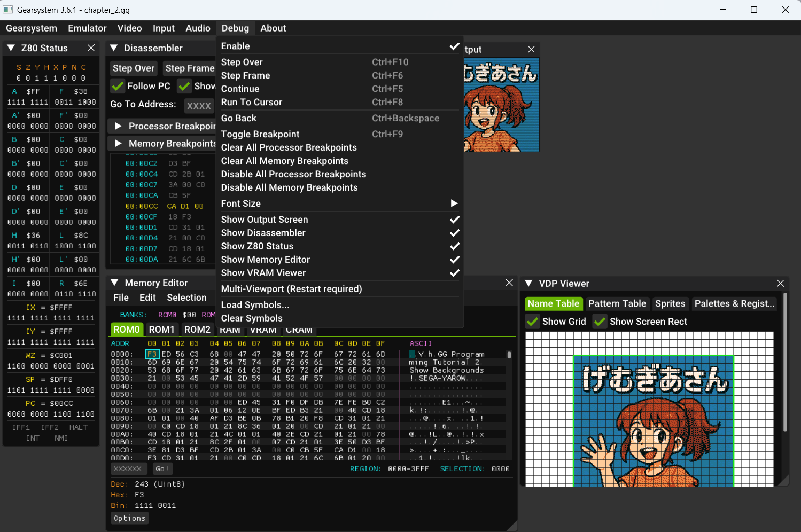Image resolution: width=801 pixels, height=532 pixels.
Task: Toggle Show Screen Rect checkbox
Action: click(600, 322)
